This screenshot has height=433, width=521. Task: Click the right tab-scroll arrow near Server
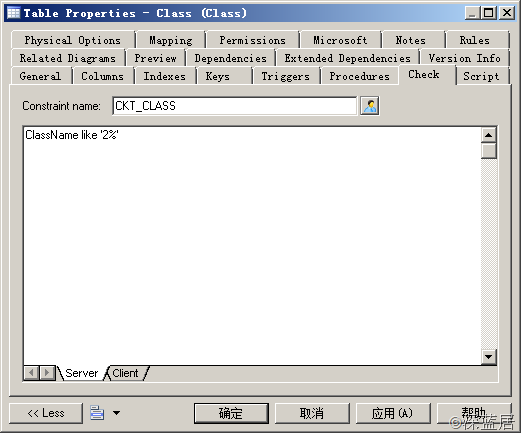click(47, 373)
